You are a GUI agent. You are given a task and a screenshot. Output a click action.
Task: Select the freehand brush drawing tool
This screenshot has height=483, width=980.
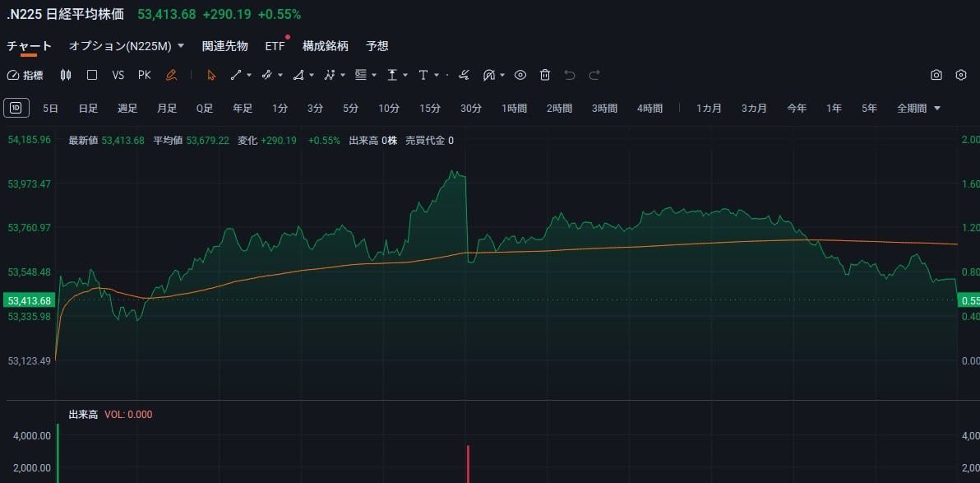[464, 75]
